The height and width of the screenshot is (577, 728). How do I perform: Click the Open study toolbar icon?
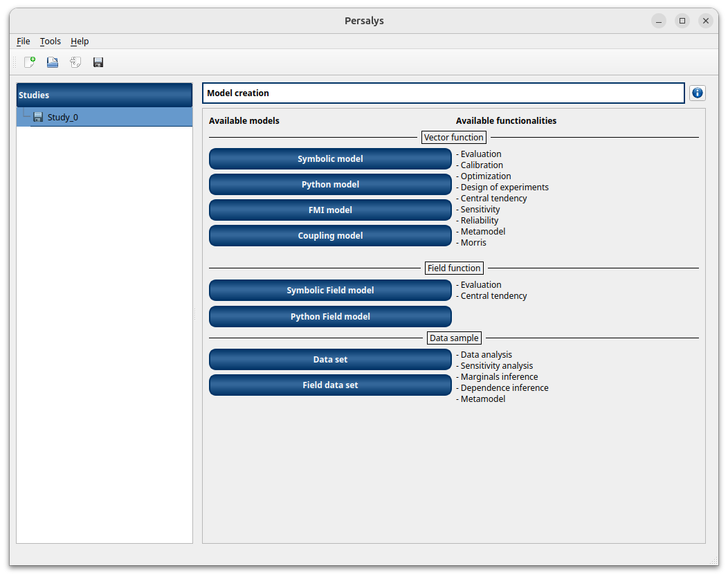[53, 62]
